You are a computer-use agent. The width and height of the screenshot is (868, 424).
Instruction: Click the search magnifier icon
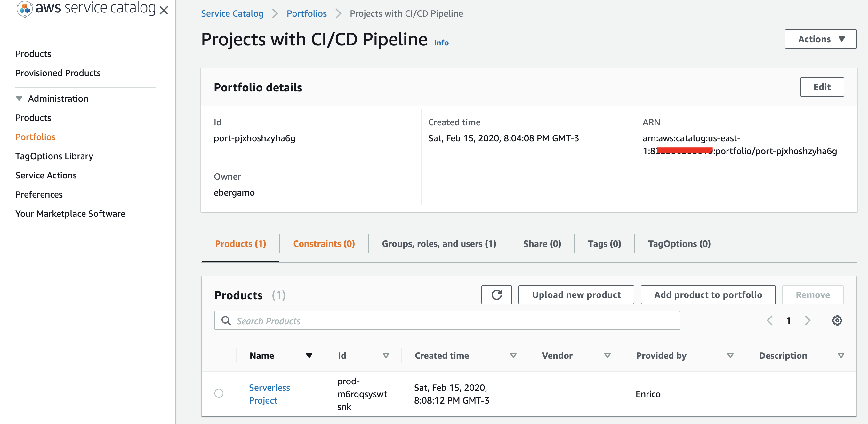(x=226, y=320)
